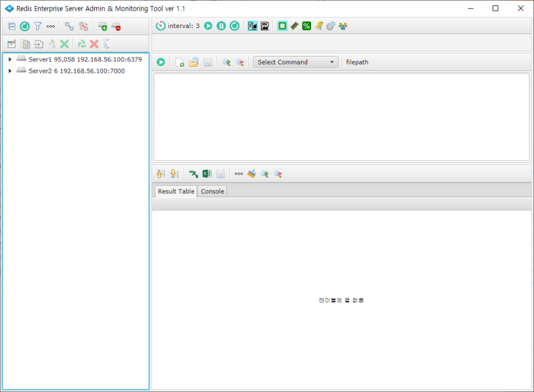Toggle the highlighted green square monitor button
The width and height of the screenshot is (534, 392).
(x=282, y=26)
